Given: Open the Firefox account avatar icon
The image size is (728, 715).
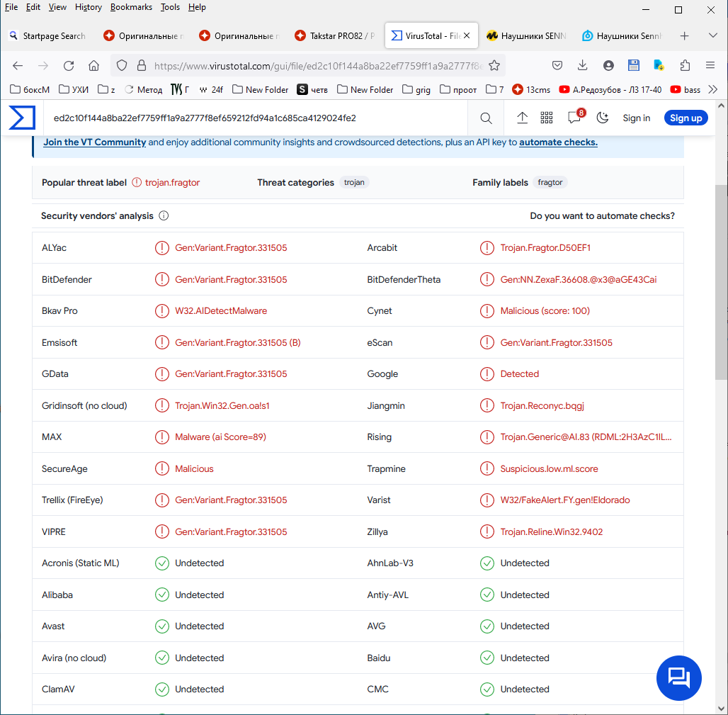Looking at the screenshot, I should tap(608, 65).
